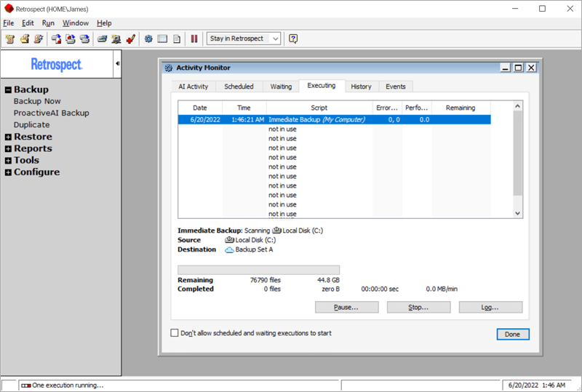The image size is (582, 392).
Task: Select Backup Now in sidebar
Action: pyautogui.click(x=37, y=101)
